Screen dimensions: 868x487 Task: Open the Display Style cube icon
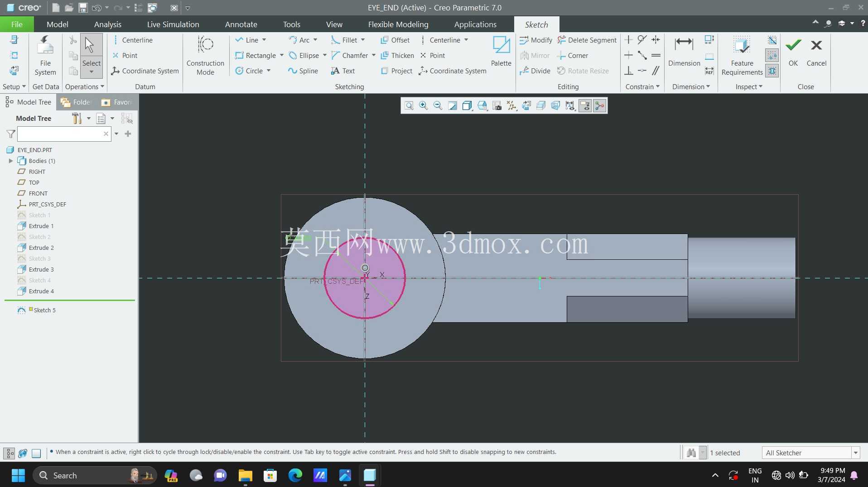point(467,105)
